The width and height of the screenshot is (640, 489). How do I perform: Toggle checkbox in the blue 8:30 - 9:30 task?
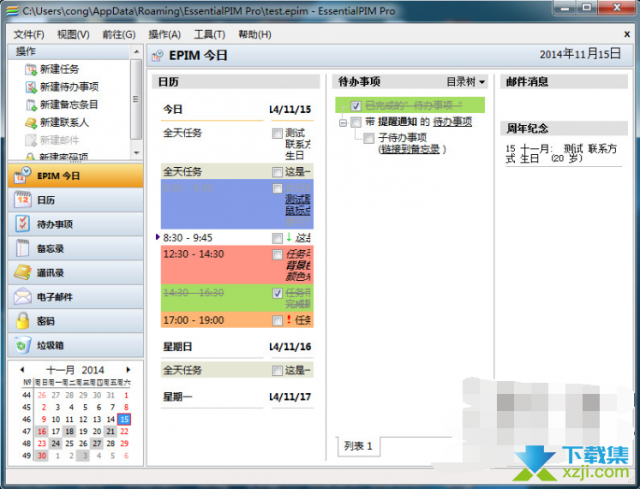click(x=277, y=188)
